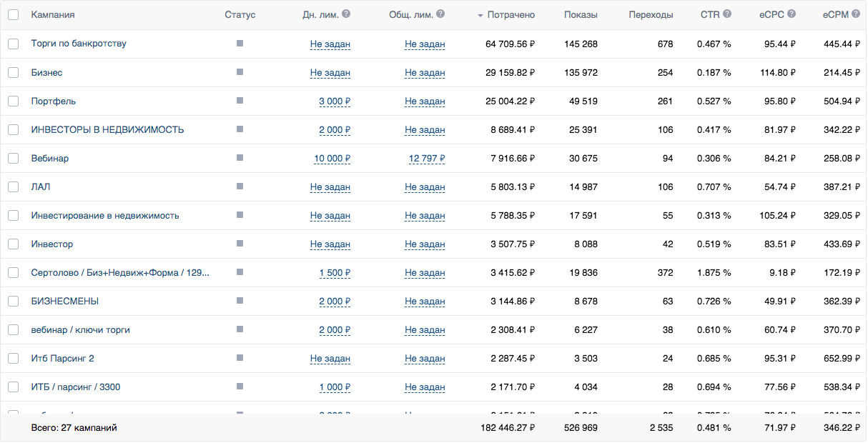Click the CTR help question icon
Screen dimensions: 868x443
point(727,14)
